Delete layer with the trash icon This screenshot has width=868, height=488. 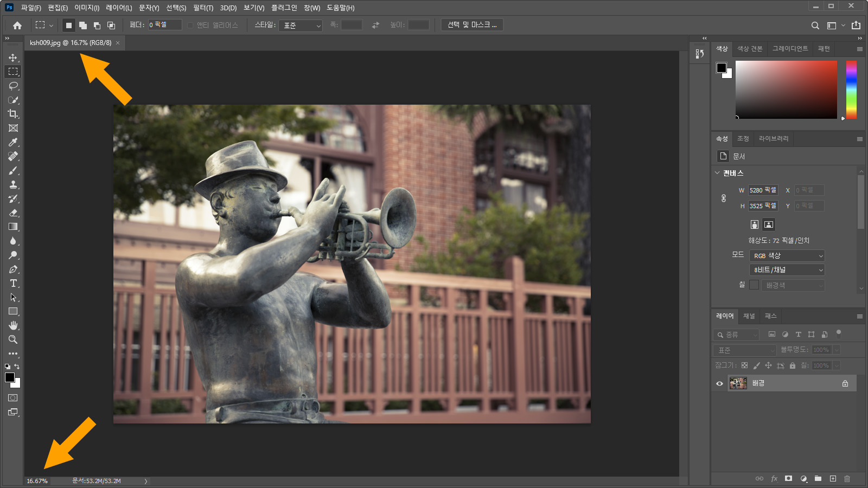point(847,478)
